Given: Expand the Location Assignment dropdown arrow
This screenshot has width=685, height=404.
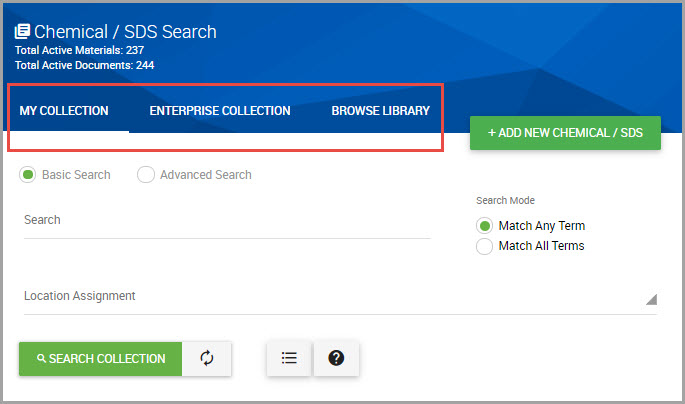Looking at the screenshot, I should 651,299.
